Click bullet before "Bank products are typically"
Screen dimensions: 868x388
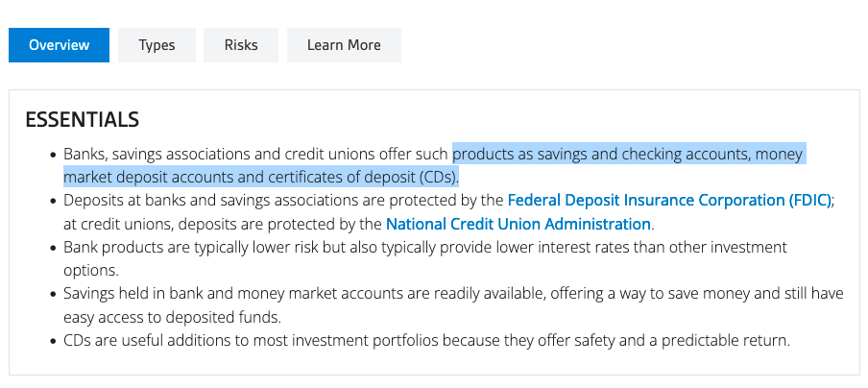pos(53,248)
